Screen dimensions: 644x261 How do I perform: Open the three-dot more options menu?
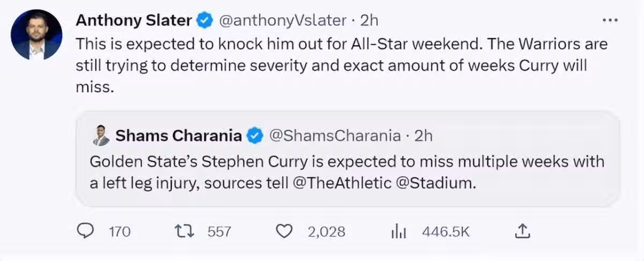pyautogui.click(x=610, y=21)
